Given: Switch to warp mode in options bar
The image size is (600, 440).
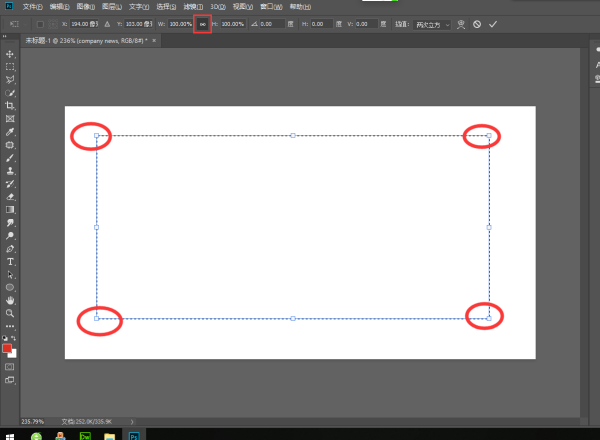Looking at the screenshot, I should 461,23.
